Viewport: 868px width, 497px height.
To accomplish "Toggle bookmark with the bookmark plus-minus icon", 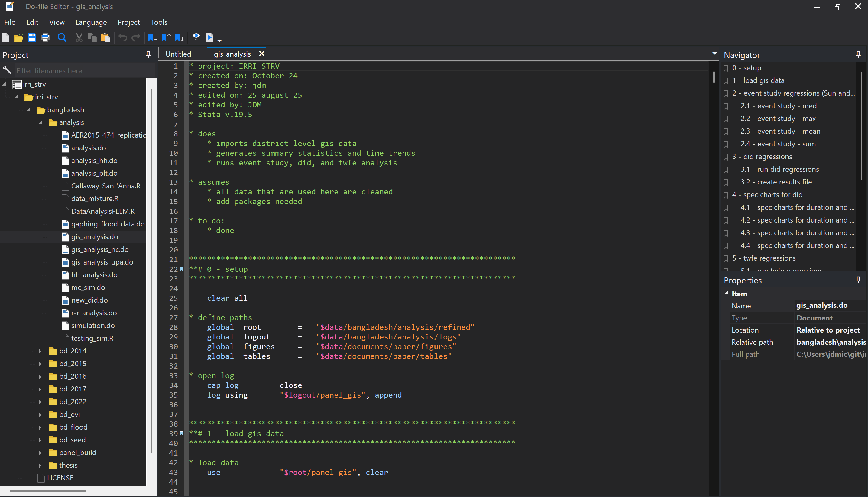I will click(153, 37).
